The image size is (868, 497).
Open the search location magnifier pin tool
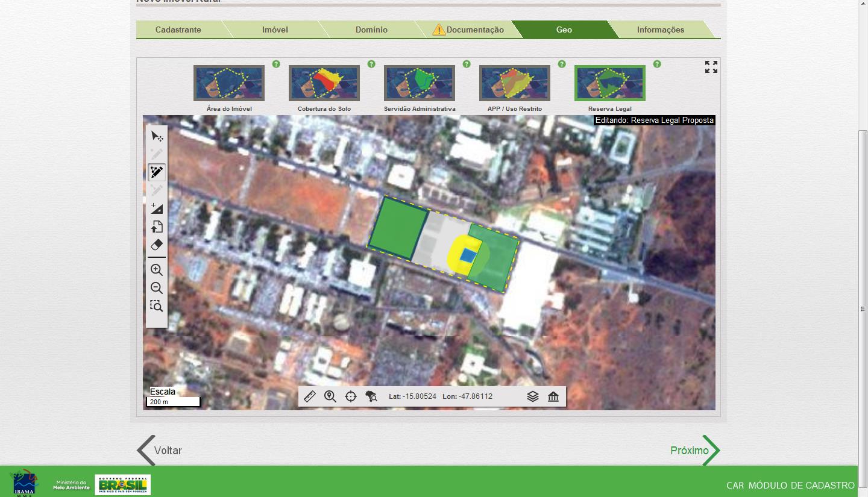coord(330,396)
